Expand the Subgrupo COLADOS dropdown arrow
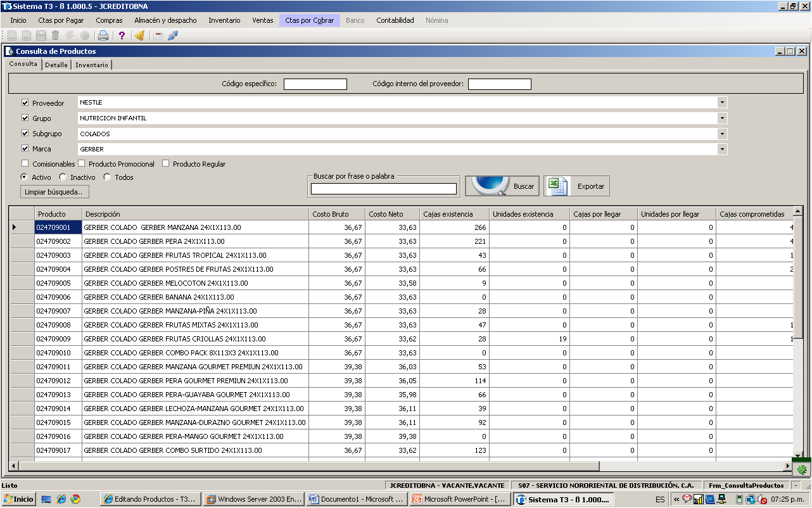This screenshot has height=508, width=812. click(722, 134)
